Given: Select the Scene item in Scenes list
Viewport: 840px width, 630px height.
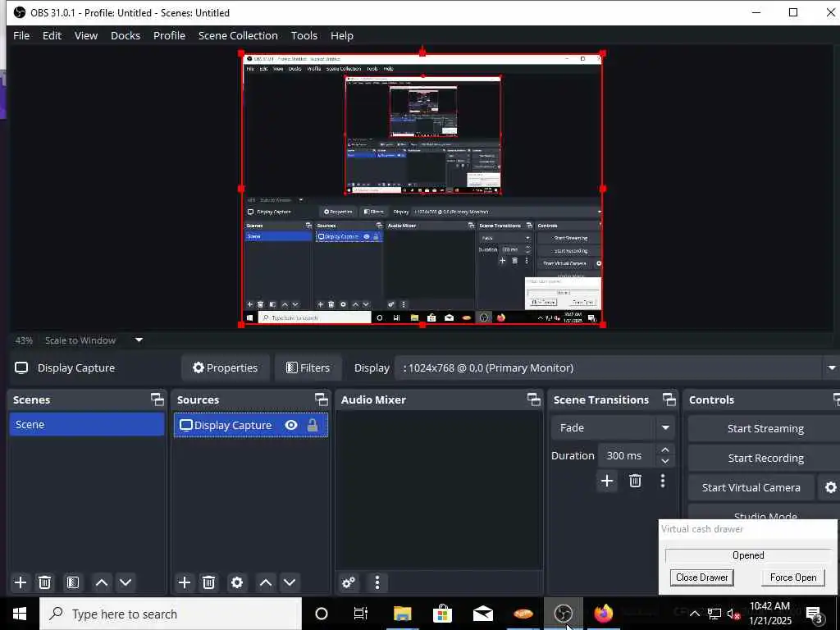Looking at the screenshot, I should tap(87, 424).
